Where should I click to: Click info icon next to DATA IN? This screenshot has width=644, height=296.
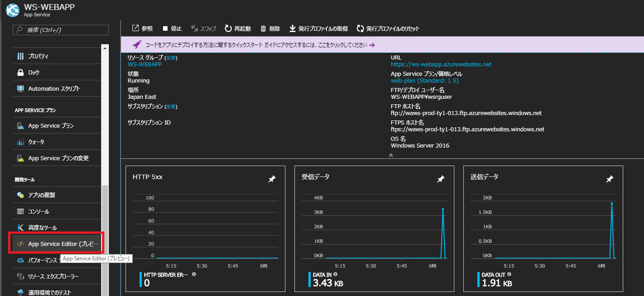tap(336, 274)
